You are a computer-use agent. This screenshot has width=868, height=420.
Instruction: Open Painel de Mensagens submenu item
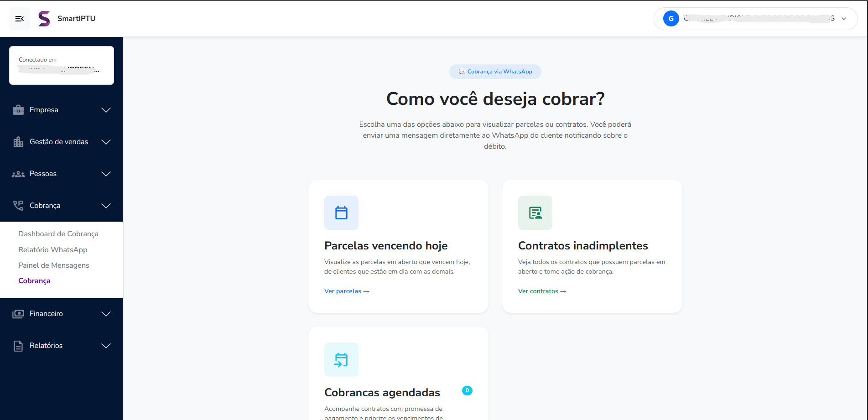point(54,265)
